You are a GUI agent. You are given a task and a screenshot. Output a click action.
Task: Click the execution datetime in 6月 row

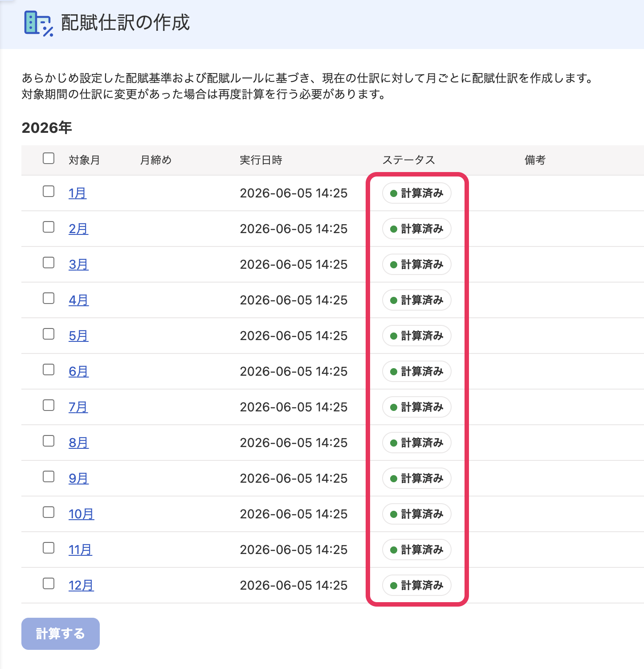pyautogui.click(x=293, y=371)
